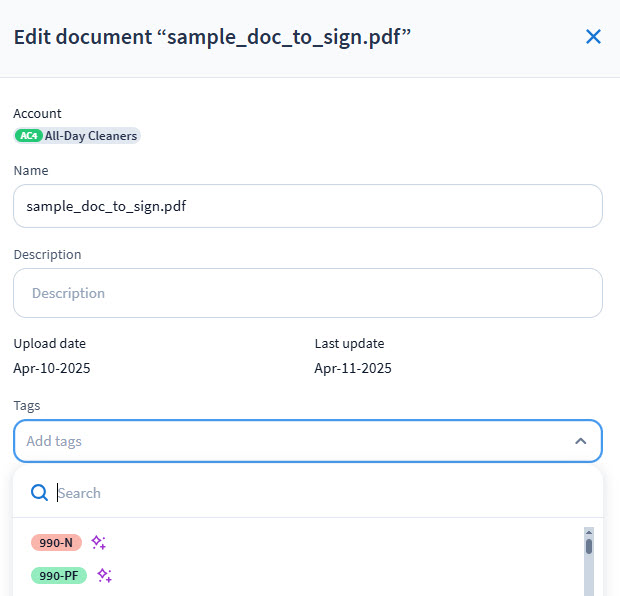620x596 pixels.
Task: Focus the tag Search field
Action: (300, 493)
